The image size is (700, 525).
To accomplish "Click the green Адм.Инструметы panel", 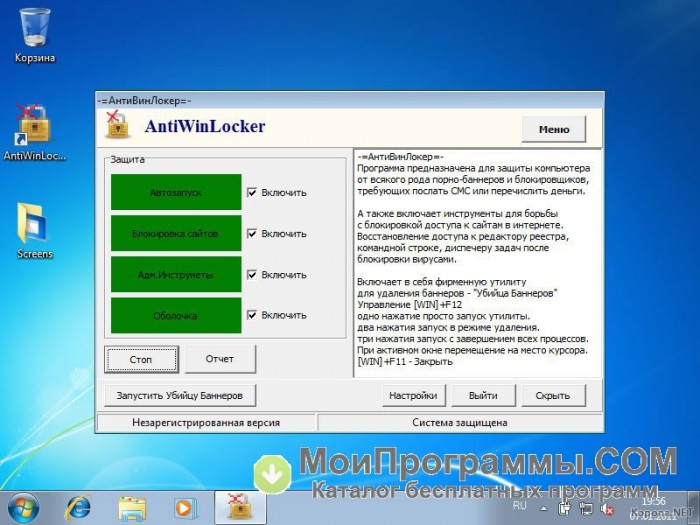I will coord(176,274).
